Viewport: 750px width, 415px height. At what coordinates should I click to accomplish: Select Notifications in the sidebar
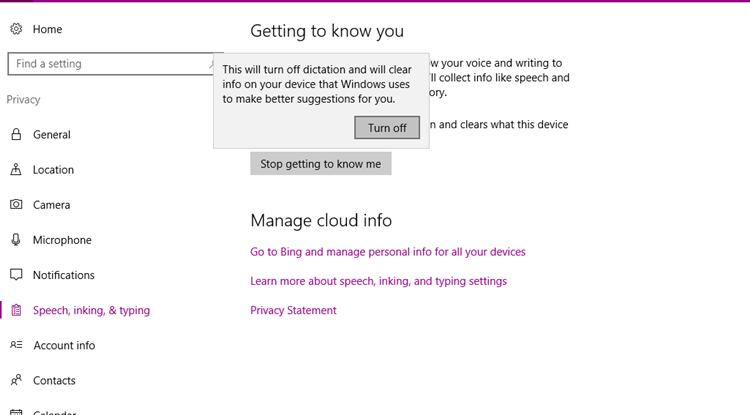[x=64, y=275]
